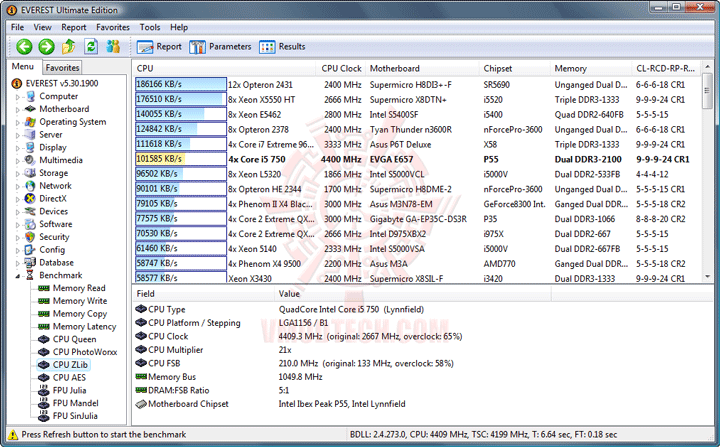Click the results scrollbar up arrow

coord(708,67)
